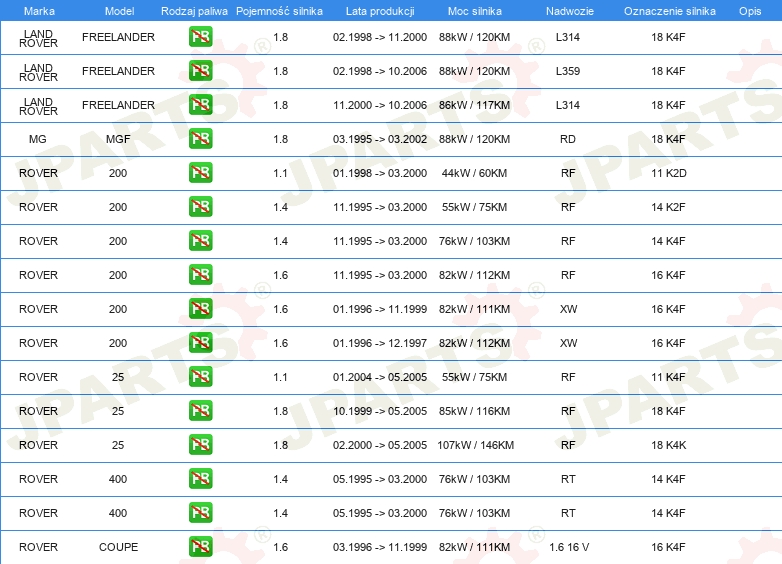Click fuel icon for Rover 200 1.6 RF
Viewport: 782px width, 564px height.
click(x=200, y=275)
